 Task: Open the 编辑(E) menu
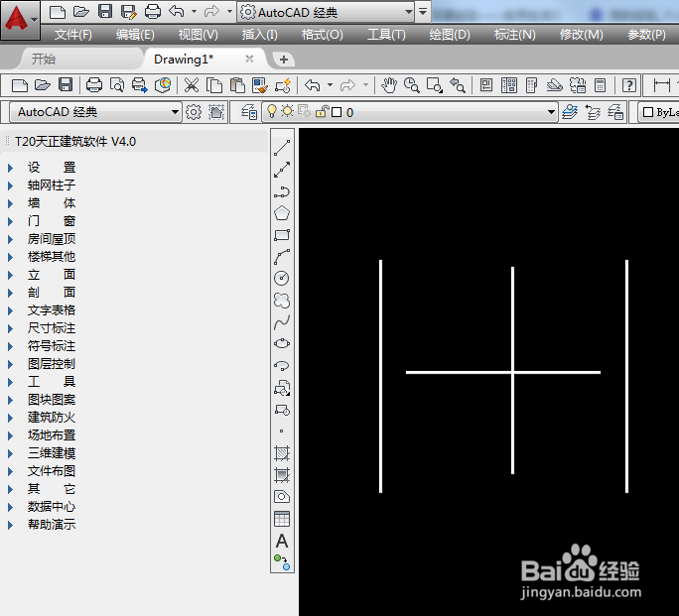(x=135, y=34)
